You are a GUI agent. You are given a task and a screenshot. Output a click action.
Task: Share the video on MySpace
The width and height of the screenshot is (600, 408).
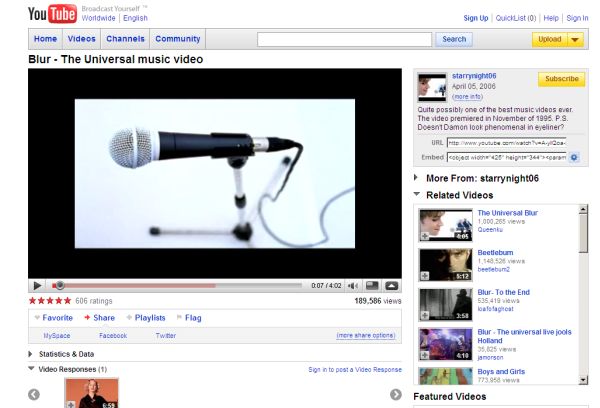pyautogui.click(x=57, y=336)
